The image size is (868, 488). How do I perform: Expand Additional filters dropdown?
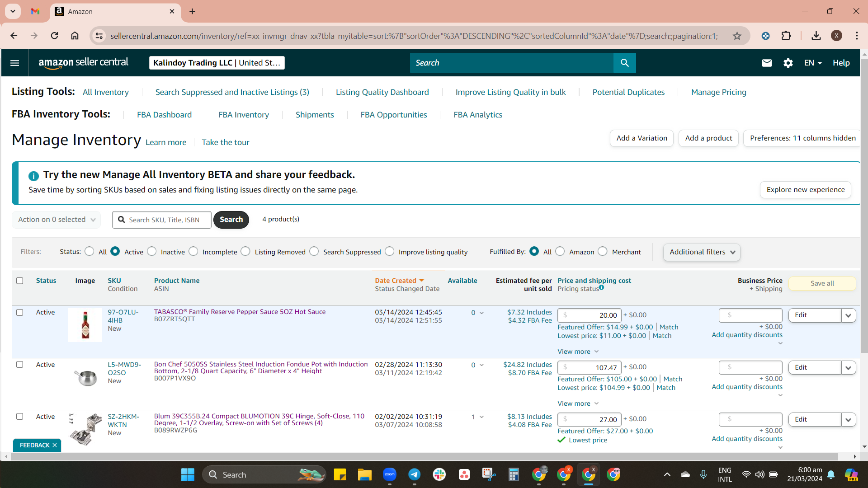(702, 252)
